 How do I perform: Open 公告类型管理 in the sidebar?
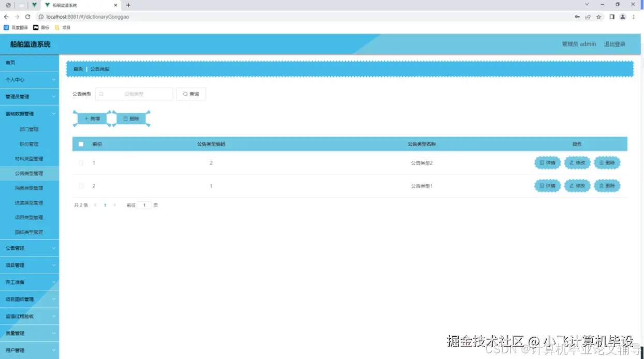pyautogui.click(x=30, y=173)
